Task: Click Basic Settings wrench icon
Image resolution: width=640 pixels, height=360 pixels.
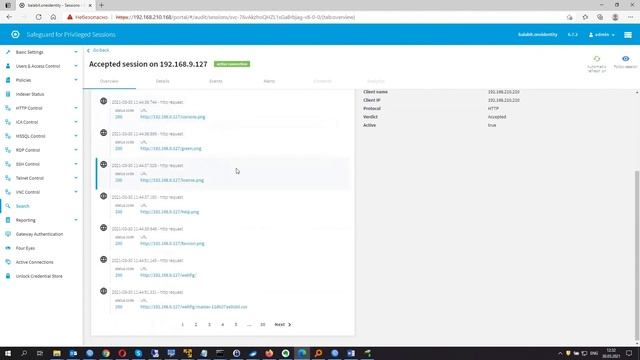Action: tap(8, 52)
